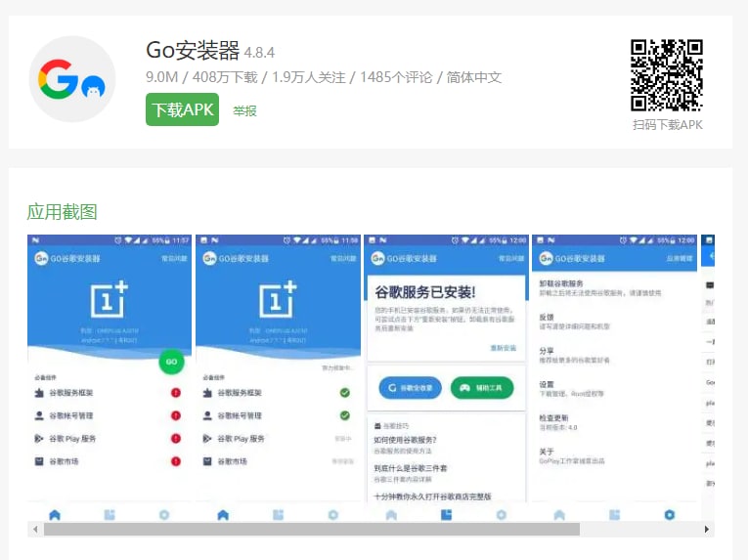Click 重新安装 link in third screenshot

504,348
